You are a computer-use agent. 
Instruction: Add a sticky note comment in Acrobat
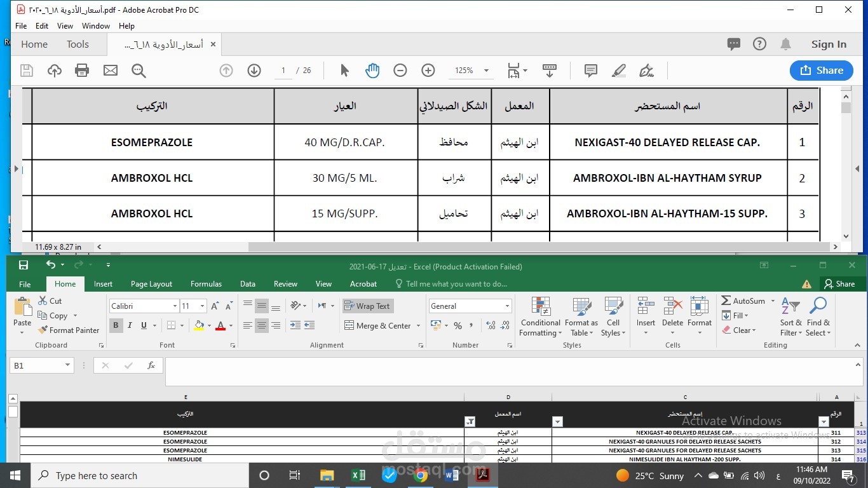[x=591, y=71]
